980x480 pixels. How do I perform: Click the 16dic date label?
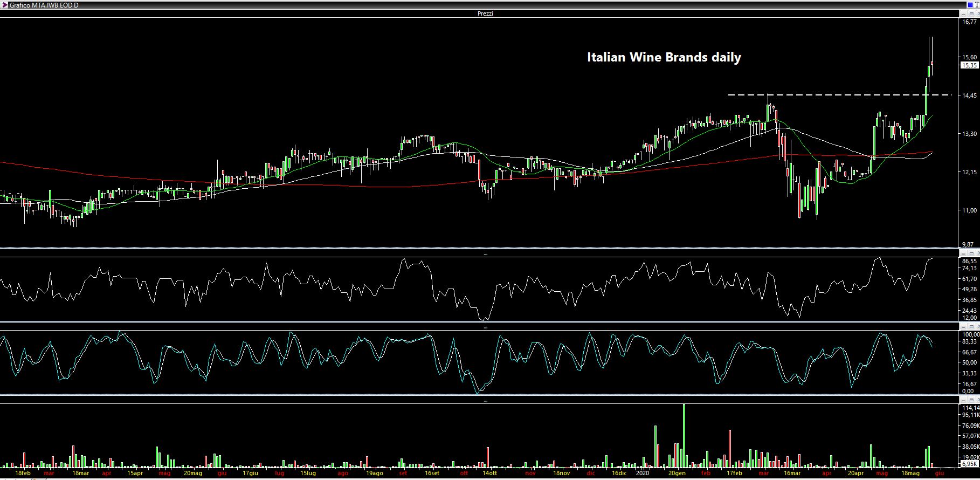(x=619, y=474)
